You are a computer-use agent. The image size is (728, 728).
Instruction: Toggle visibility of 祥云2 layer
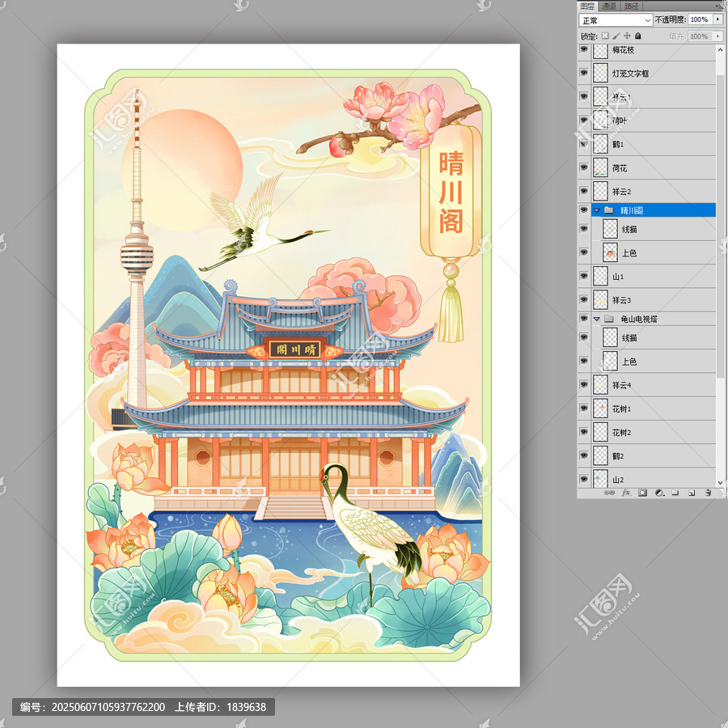tap(584, 191)
